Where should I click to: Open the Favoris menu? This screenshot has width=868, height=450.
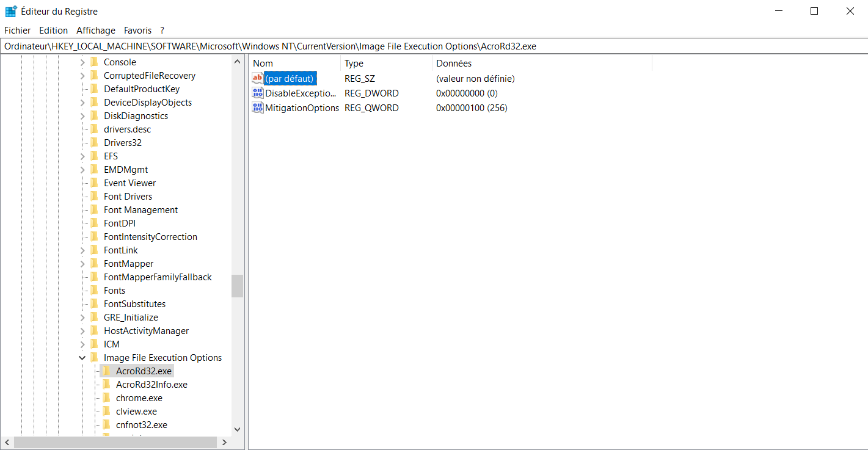click(137, 30)
